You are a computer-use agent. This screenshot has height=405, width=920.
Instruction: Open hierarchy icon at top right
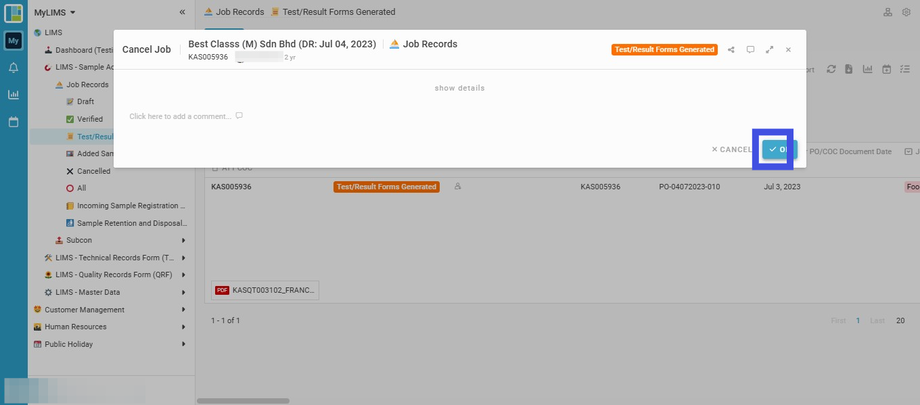(x=888, y=12)
